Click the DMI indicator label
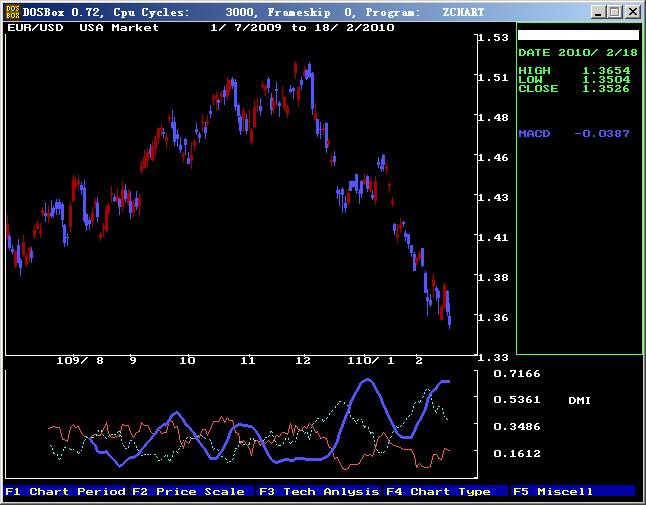This screenshot has height=505, width=646. point(579,400)
